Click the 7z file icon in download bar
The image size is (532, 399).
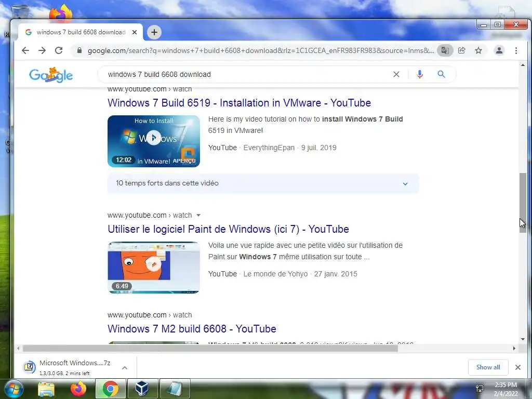coord(30,367)
